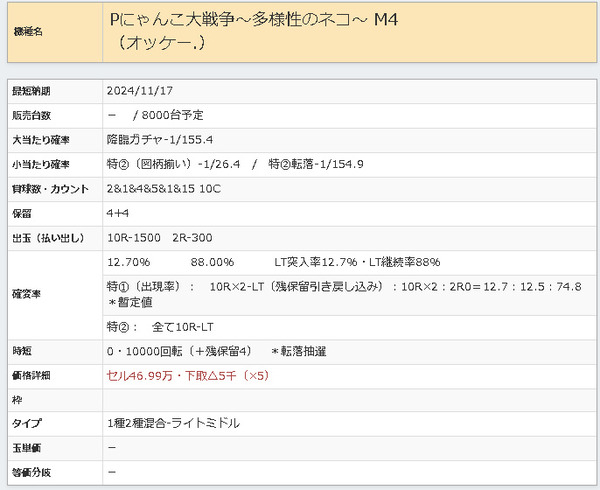Screen dimensions: 600x490
Task: Select the 時短 row label
Action: (x=21, y=351)
